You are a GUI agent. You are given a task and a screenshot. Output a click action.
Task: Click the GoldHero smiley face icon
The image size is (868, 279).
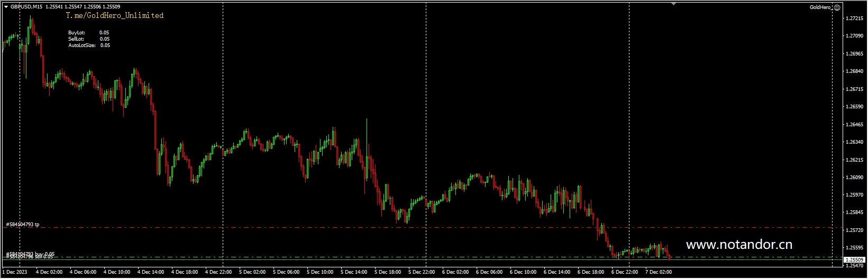837,7
